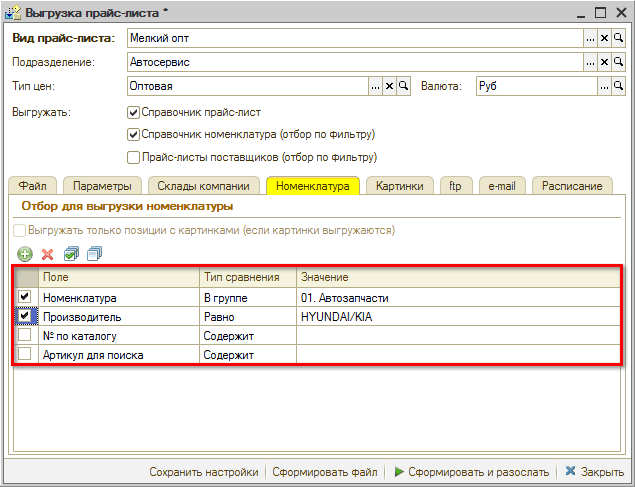The image size is (635, 487).
Task: Clear the Вид прайс-листа field
Action: [x=604, y=38]
